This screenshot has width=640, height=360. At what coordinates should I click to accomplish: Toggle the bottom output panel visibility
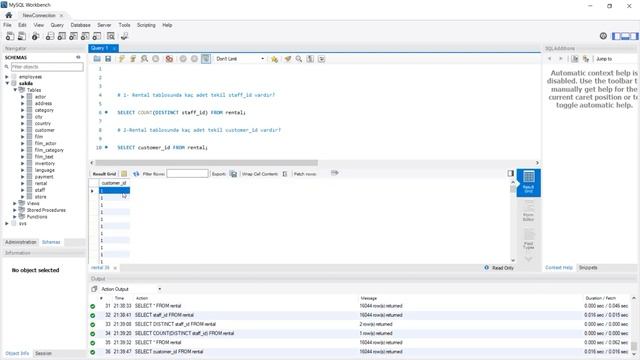625,36
